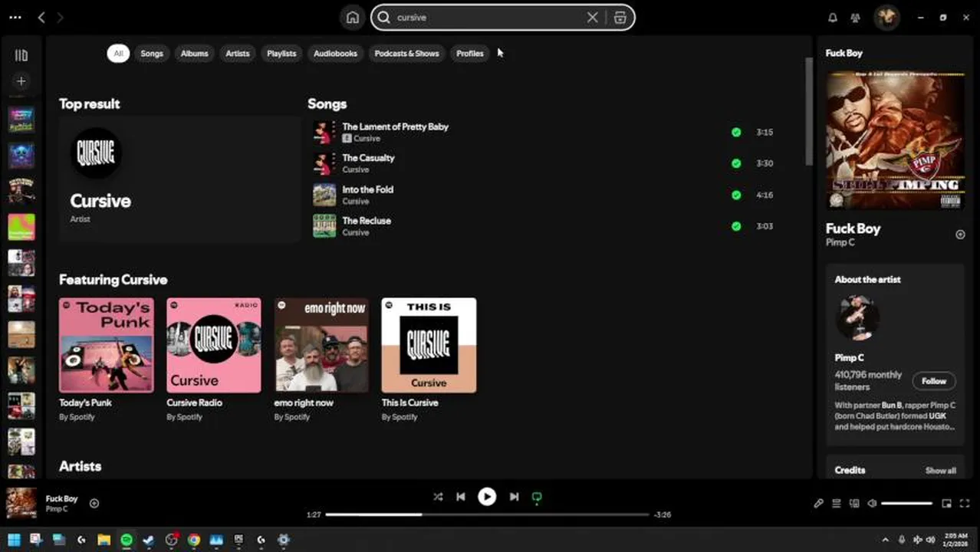This screenshot has width=980, height=552.
Task: Select the Audiobooks filter chip
Action: (335, 53)
